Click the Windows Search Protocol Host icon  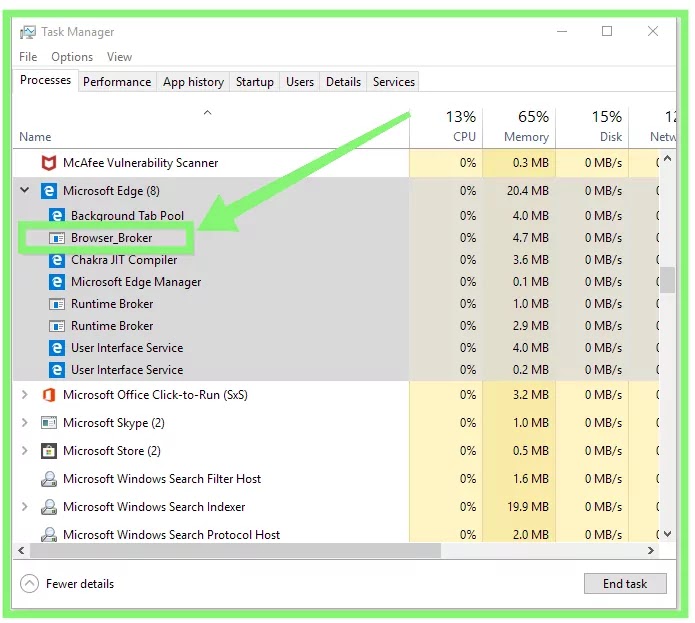point(49,534)
